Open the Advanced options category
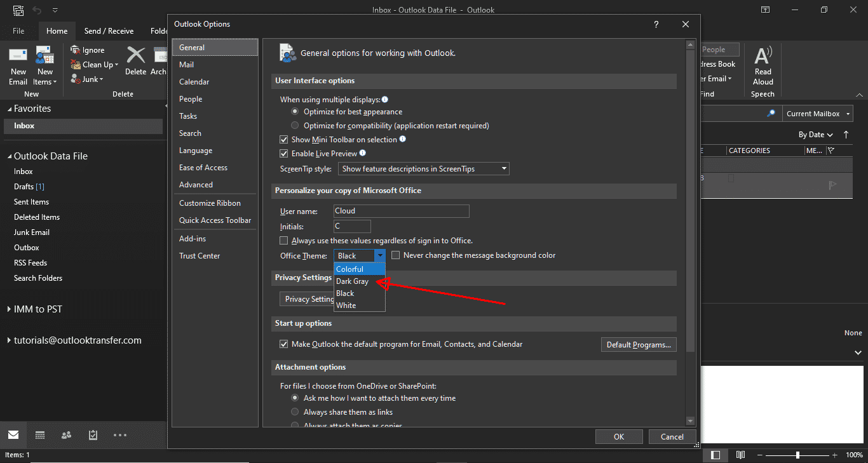 pyautogui.click(x=215, y=185)
